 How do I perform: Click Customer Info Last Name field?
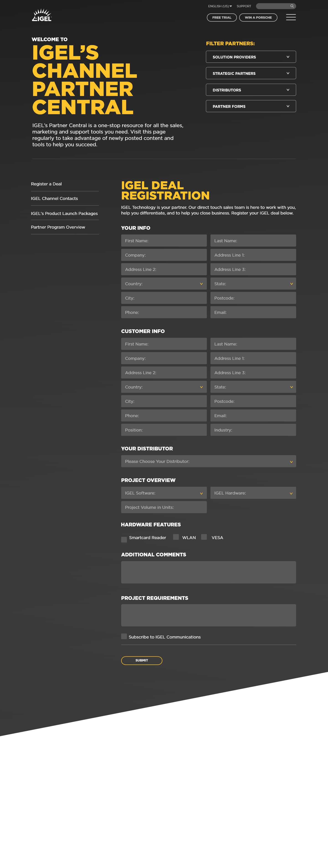point(253,344)
